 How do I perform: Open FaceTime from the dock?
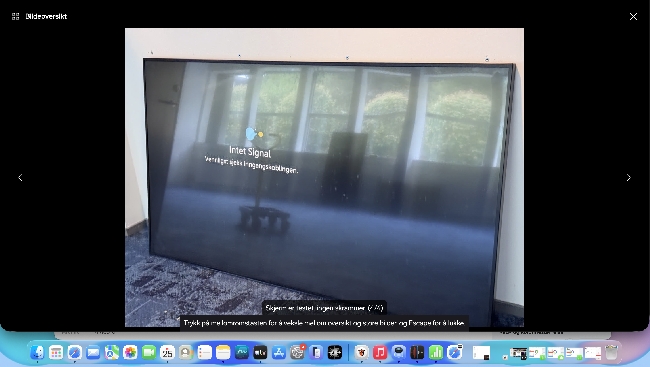tap(149, 352)
